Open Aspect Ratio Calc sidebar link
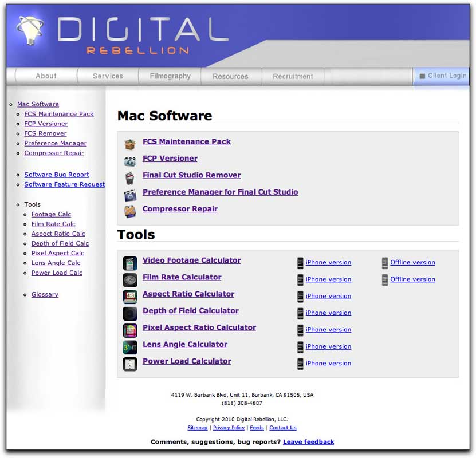 coord(58,234)
